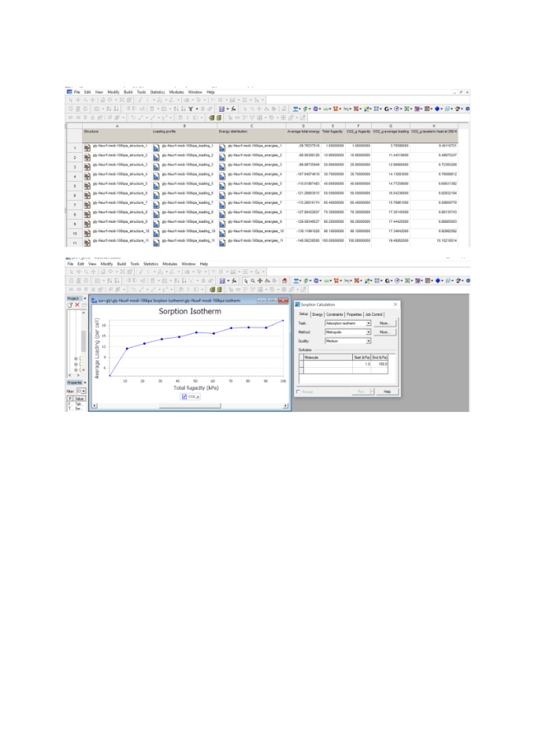Click the End (kPa) cell showing 100.0
The height and width of the screenshot is (756, 535).
pyautogui.click(x=380, y=365)
